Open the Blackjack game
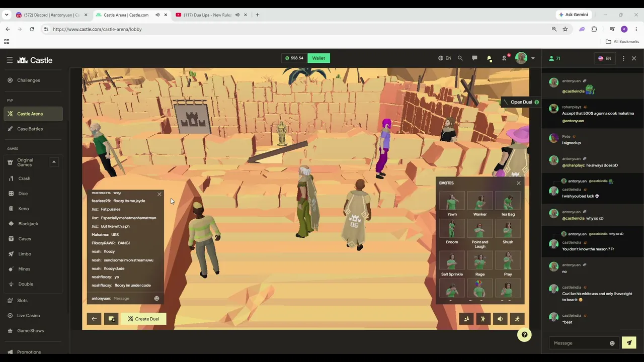This screenshot has height=362, width=644. click(x=33, y=224)
